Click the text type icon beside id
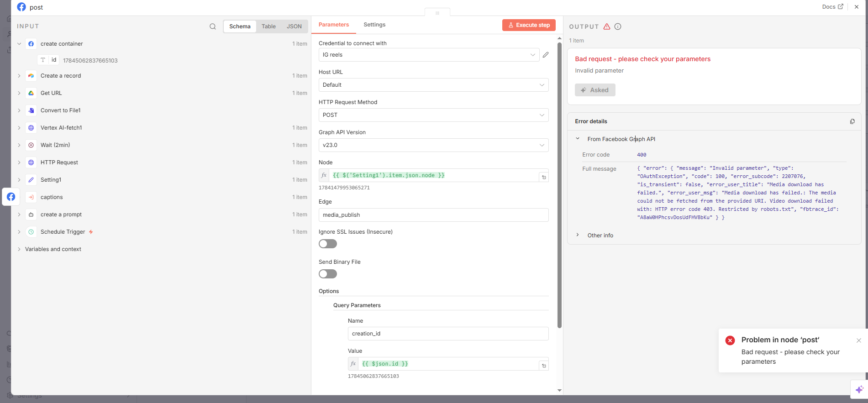This screenshot has width=868, height=403. click(x=43, y=60)
